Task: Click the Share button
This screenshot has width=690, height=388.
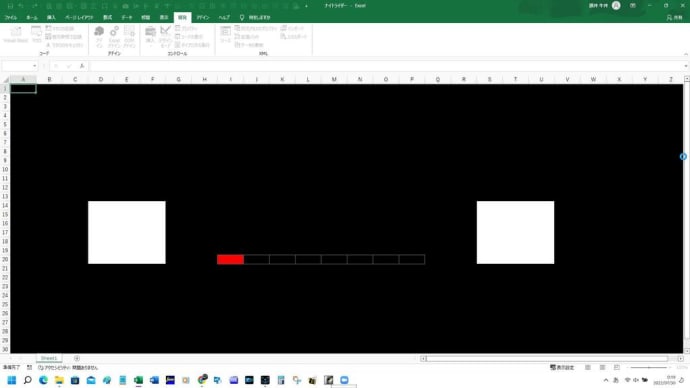Action: pyautogui.click(x=675, y=18)
